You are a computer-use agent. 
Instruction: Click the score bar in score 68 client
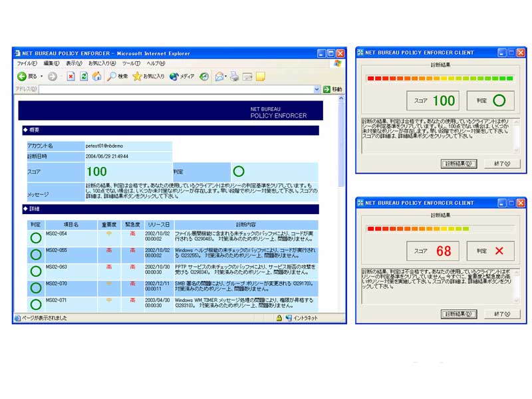point(440,229)
